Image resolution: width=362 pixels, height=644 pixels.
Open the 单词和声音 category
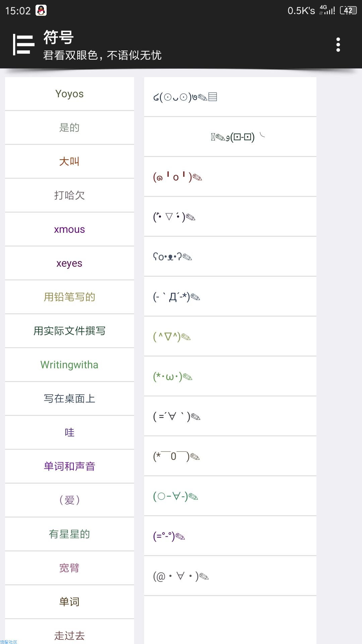[69, 466]
